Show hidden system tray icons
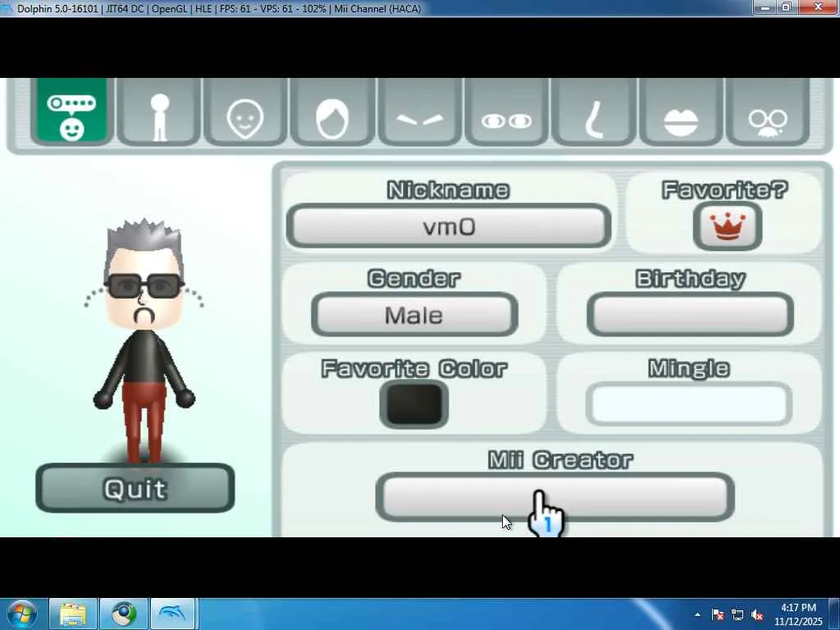Image resolution: width=840 pixels, height=630 pixels. (697, 614)
